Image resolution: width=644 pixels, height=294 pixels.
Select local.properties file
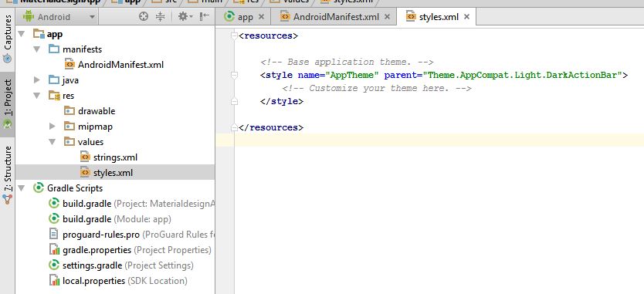pos(125,282)
